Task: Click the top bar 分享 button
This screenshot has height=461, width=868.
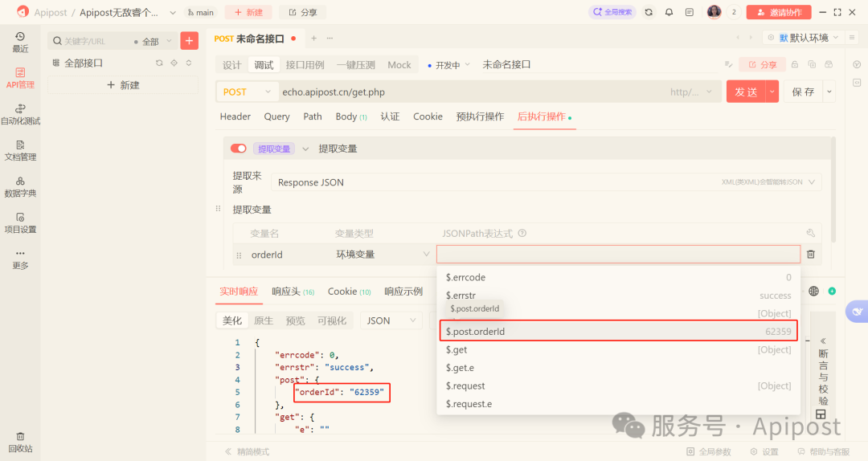Action: [303, 12]
